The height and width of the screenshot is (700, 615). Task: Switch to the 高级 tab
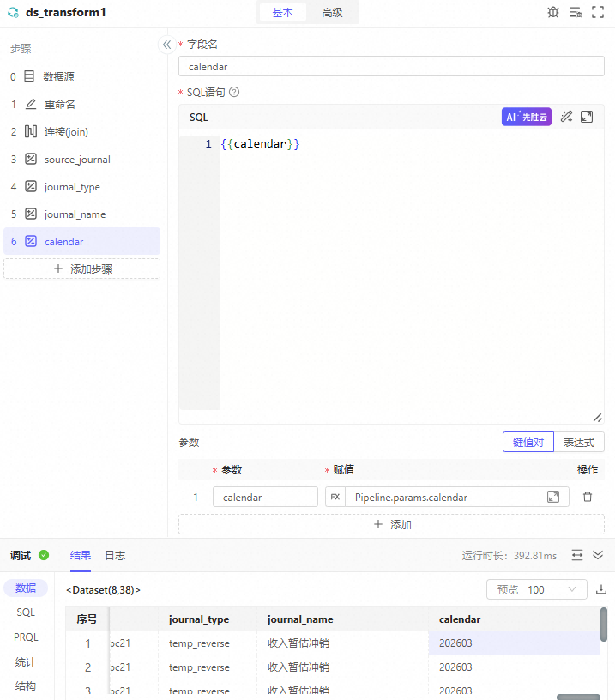pos(332,13)
